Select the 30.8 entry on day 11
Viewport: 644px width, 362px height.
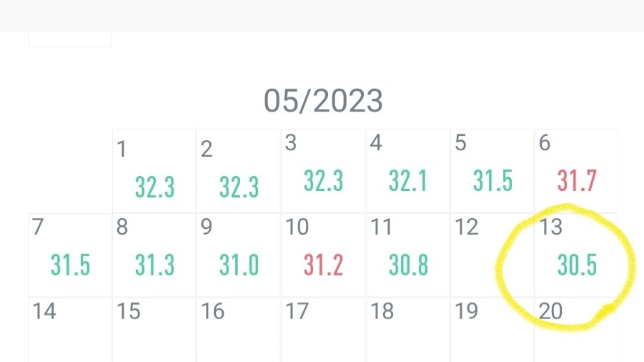click(x=408, y=265)
